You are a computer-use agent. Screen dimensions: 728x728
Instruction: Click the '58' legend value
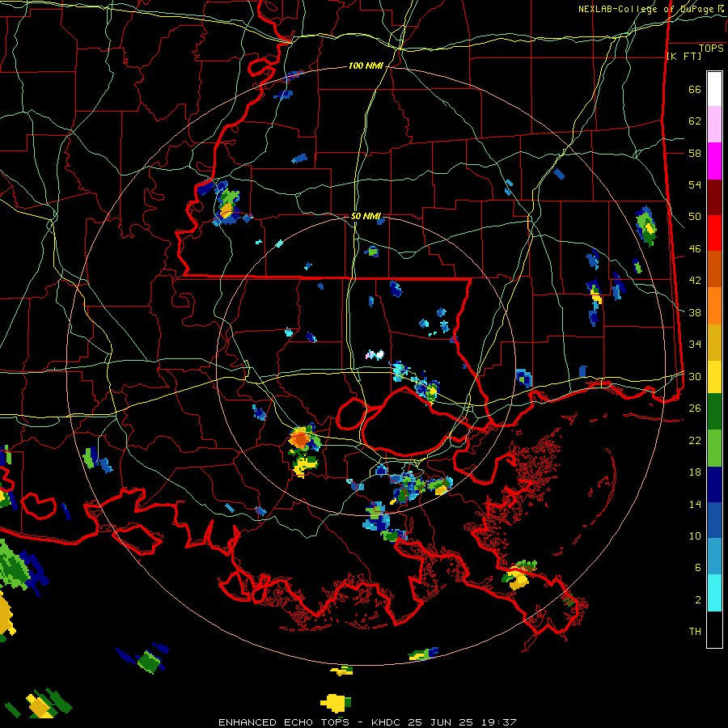pos(695,153)
